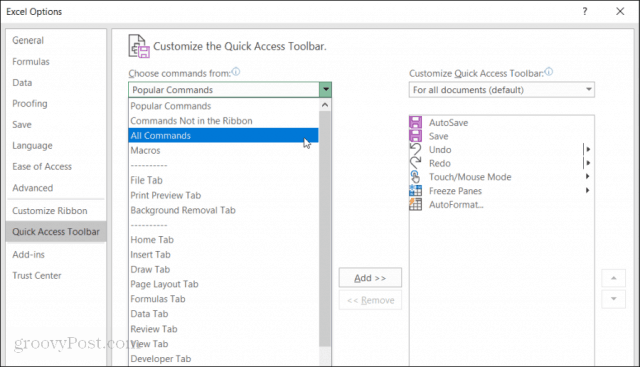Click the dropdown list scrollbar thumb
Viewport: 640px width, 367px height.
(x=325, y=229)
